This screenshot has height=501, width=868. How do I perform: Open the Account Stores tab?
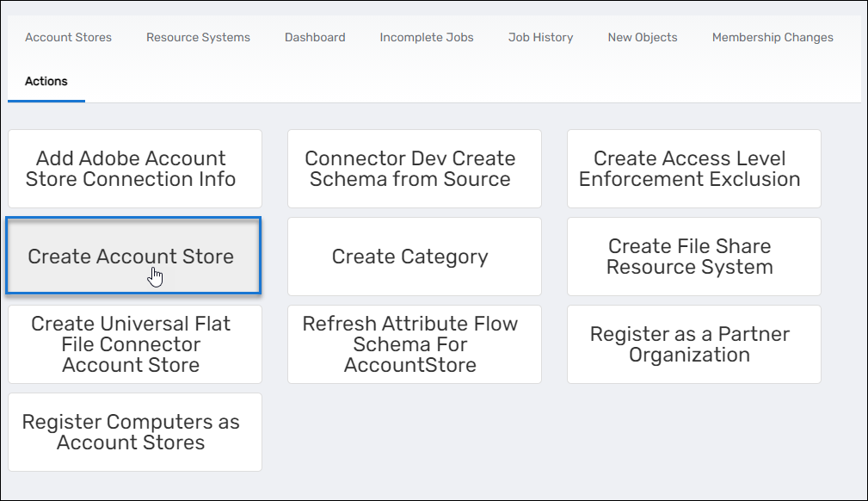pyautogui.click(x=68, y=37)
